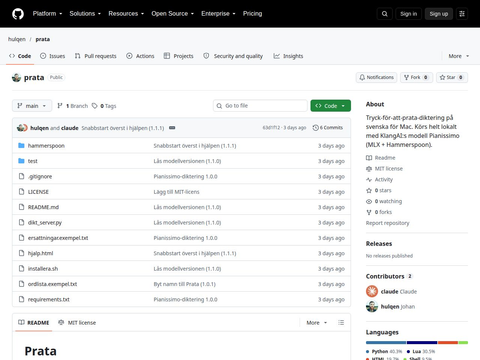Click the file icon for installera.sh

coord(21,269)
